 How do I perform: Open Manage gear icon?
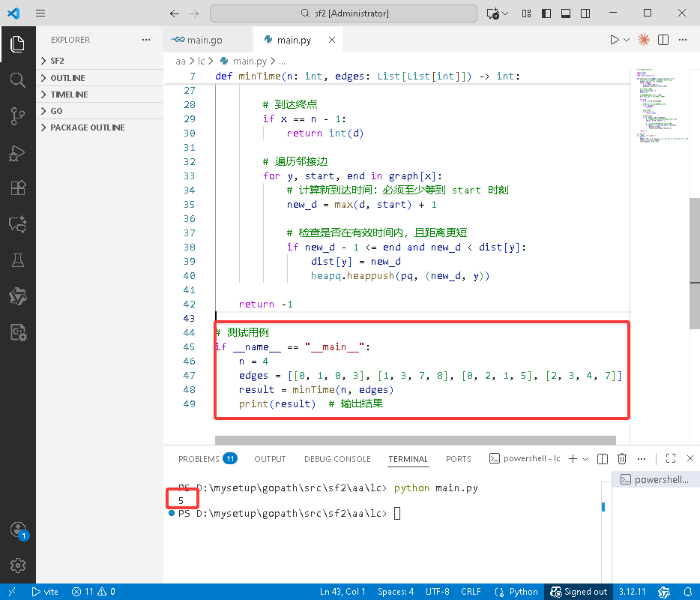[17, 565]
